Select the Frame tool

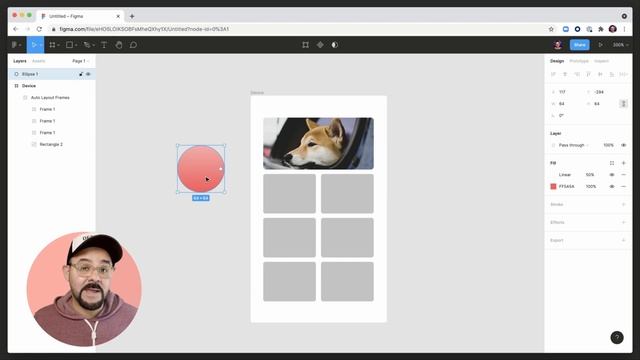[52, 45]
